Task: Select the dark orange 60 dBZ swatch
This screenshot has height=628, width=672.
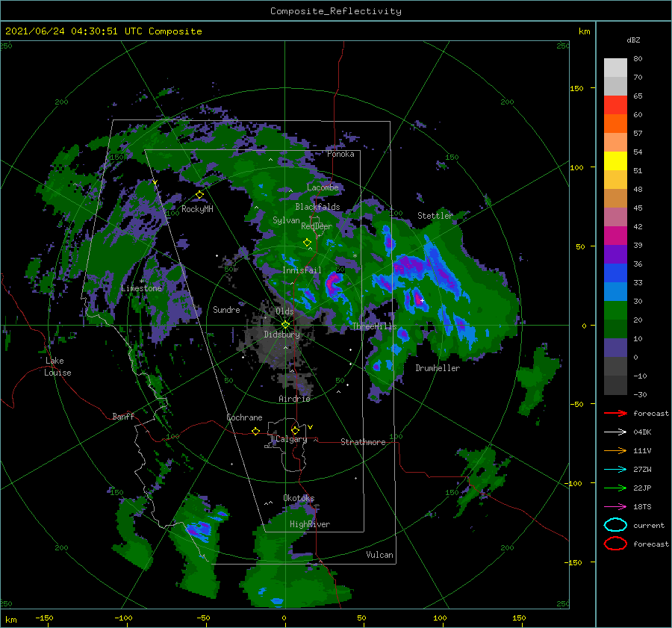Action: pos(615,123)
